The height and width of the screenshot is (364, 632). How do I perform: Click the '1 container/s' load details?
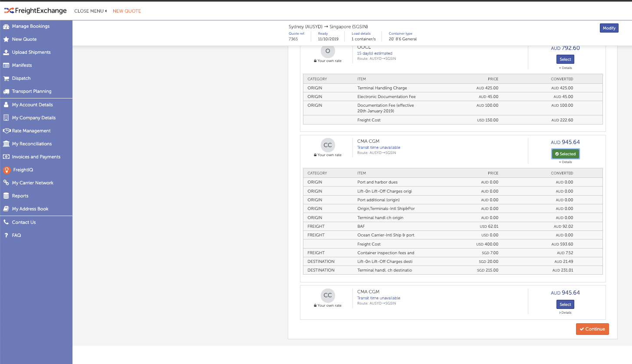[364, 39]
